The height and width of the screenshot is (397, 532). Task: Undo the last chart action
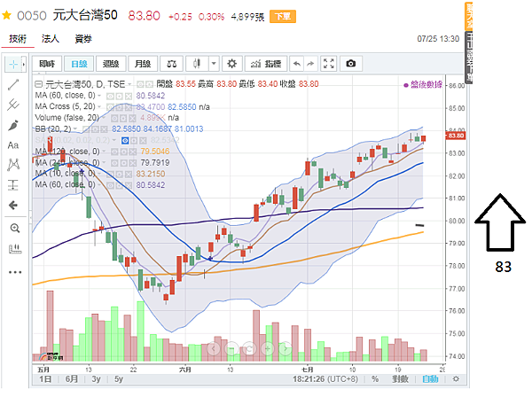(x=297, y=64)
